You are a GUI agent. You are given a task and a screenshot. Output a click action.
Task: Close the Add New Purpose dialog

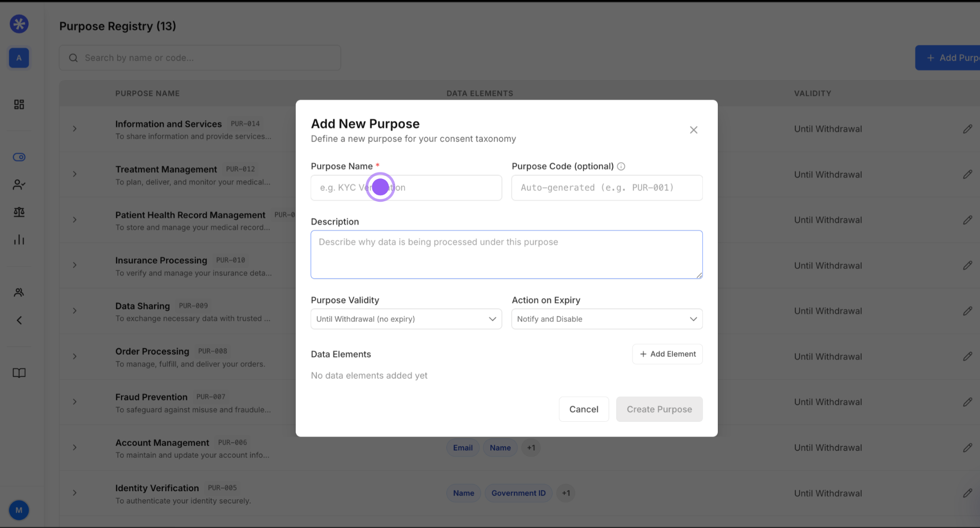(693, 130)
